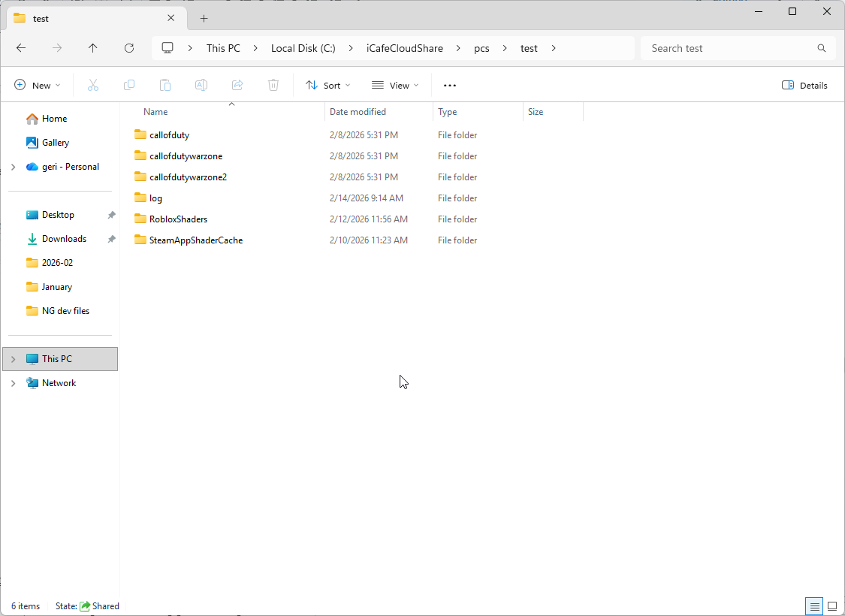Expand the Network tree node

pos(13,383)
